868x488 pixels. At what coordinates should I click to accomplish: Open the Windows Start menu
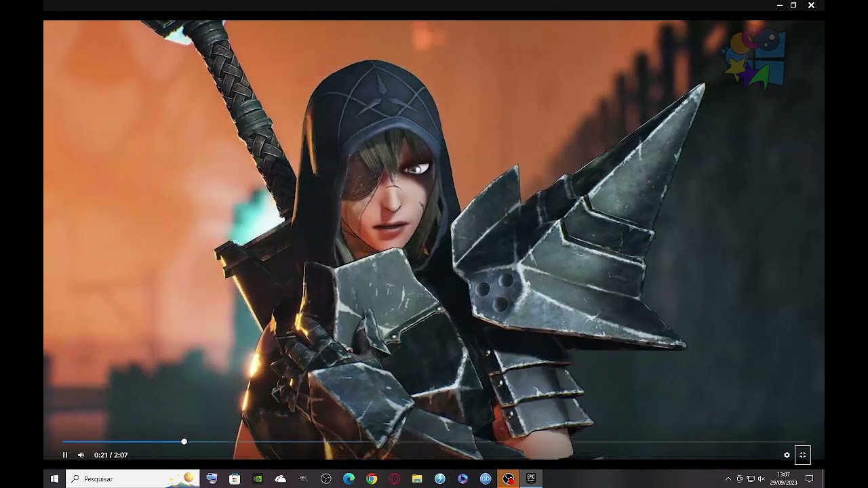pos(54,479)
